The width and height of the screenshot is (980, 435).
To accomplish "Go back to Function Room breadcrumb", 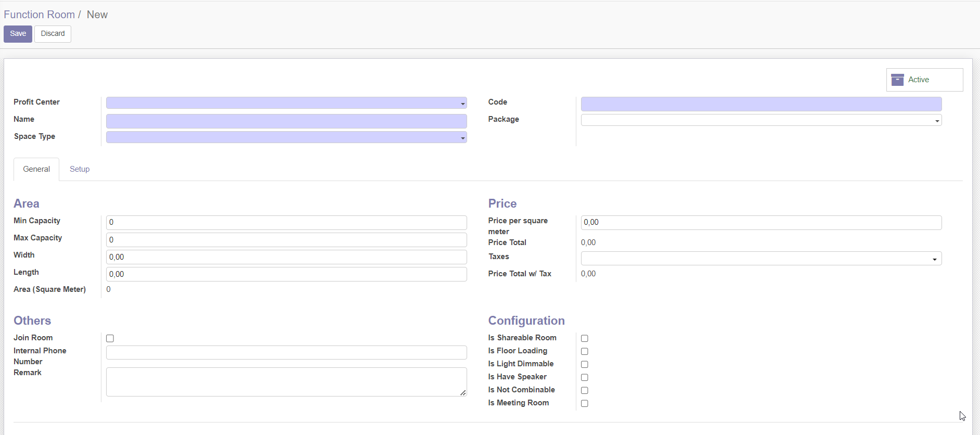I will click(39, 15).
